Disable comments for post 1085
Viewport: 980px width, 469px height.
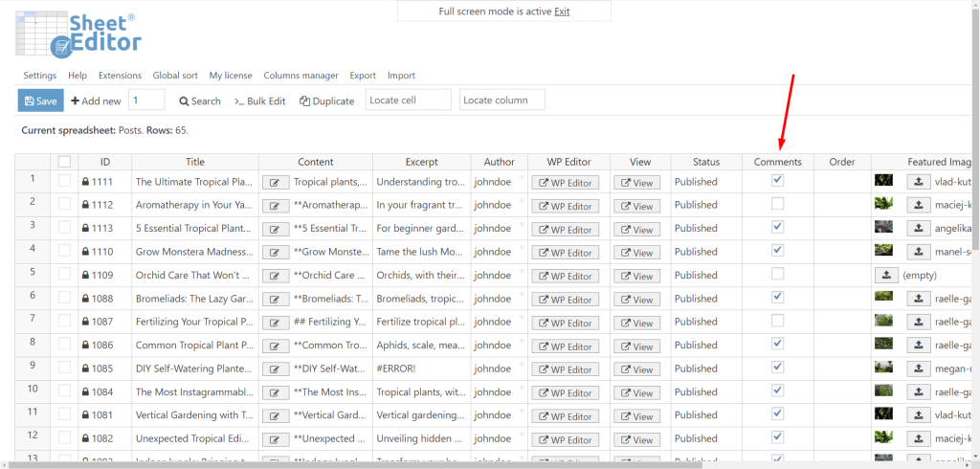click(777, 367)
